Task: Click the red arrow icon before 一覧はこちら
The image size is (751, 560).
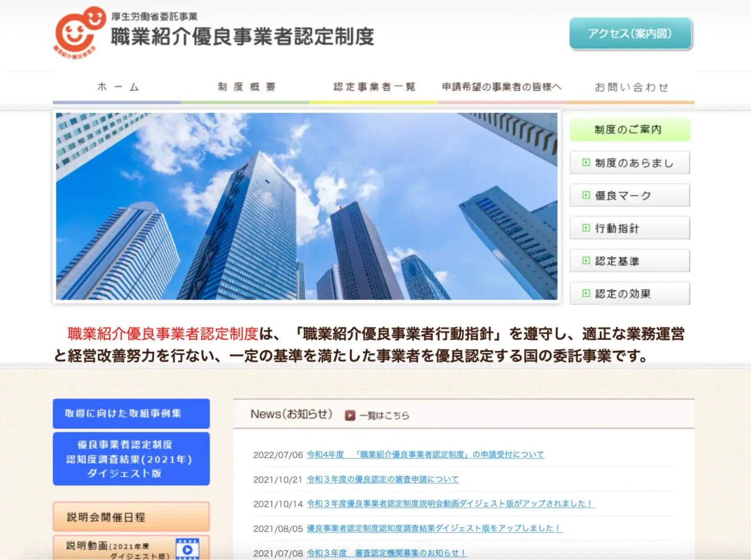Action: [350, 415]
